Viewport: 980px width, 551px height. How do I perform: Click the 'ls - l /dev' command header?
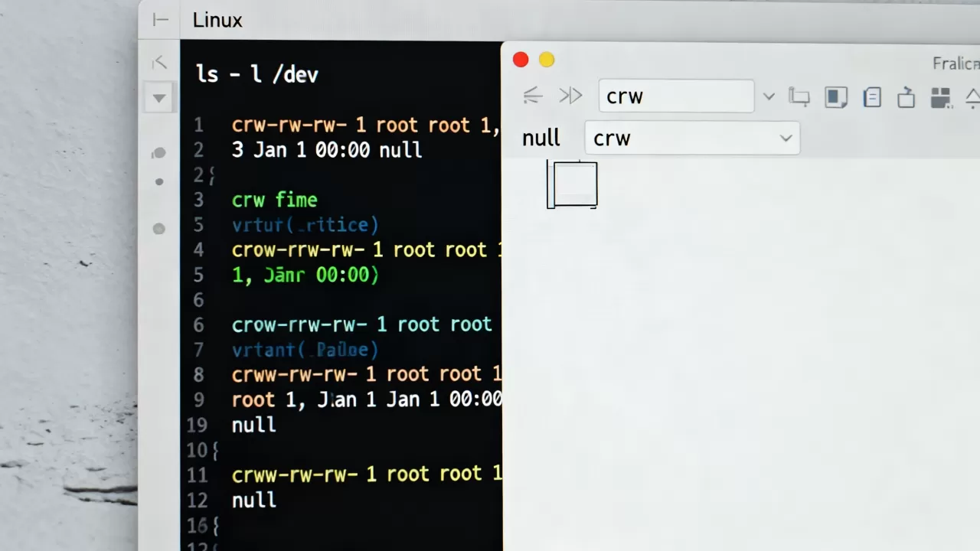click(257, 74)
